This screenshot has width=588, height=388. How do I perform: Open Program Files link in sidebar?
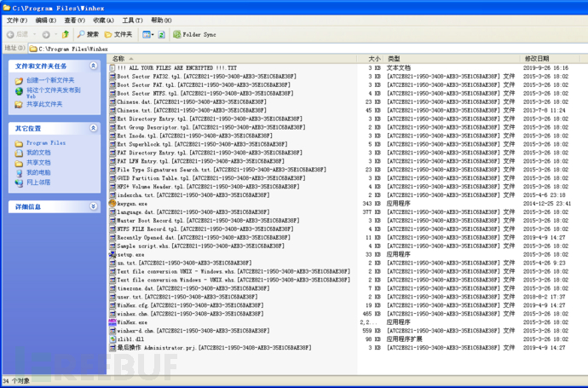click(46, 143)
